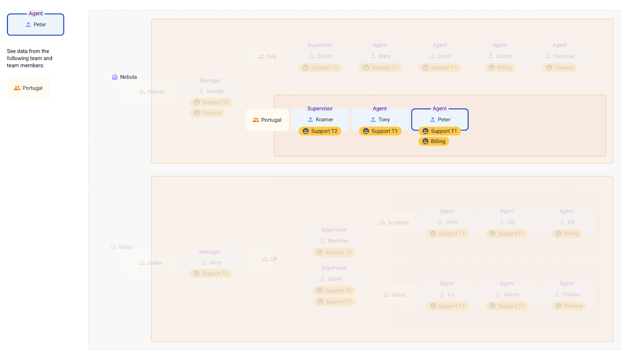Click the people icon on the Portugal team node
This screenshot has height=364, width=629.
coord(256,119)
